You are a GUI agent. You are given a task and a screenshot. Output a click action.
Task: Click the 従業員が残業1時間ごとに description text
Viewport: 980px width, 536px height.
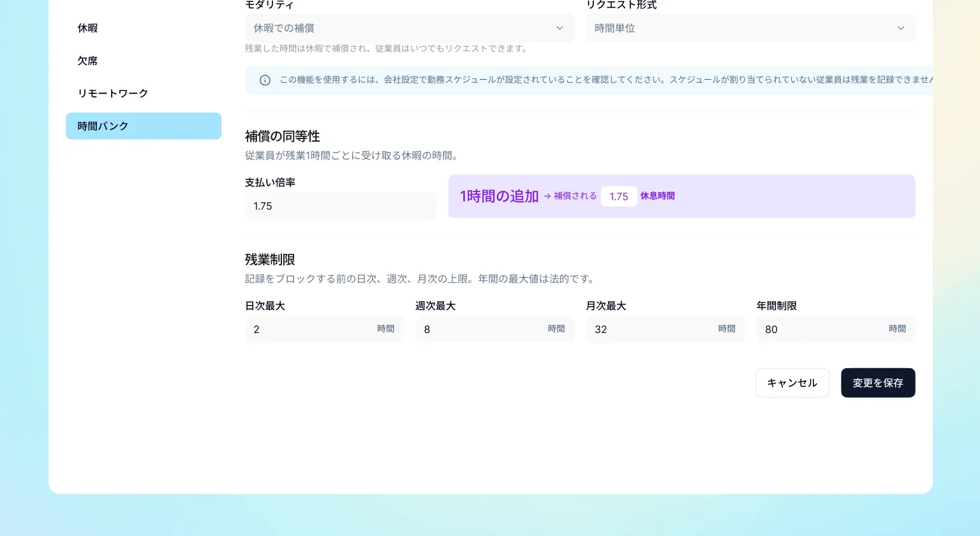pos(353,156)
